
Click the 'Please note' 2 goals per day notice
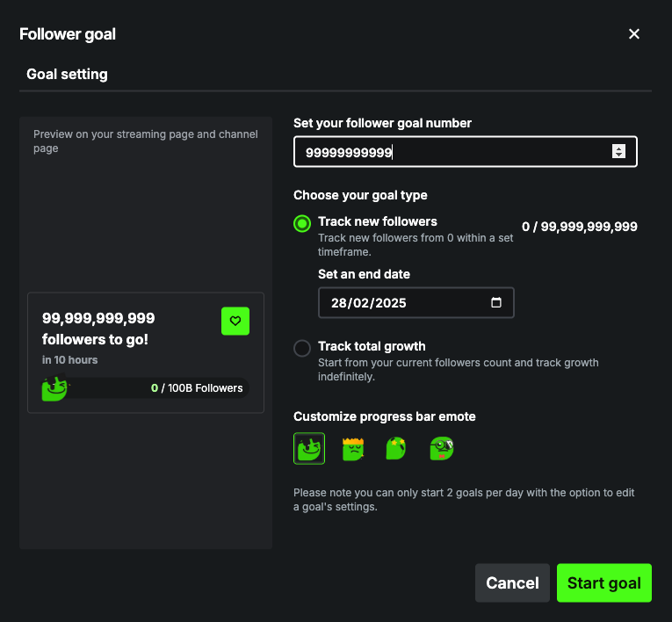click(464, 500)
